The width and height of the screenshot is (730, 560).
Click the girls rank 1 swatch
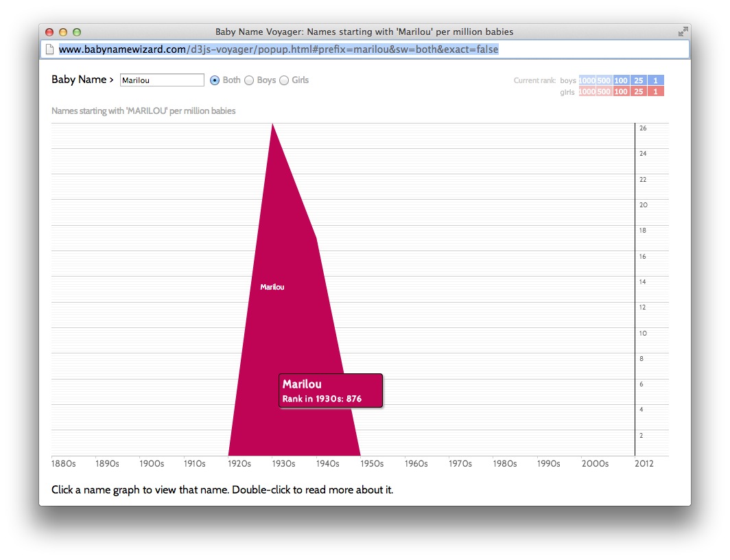click(x=655, y=91)
